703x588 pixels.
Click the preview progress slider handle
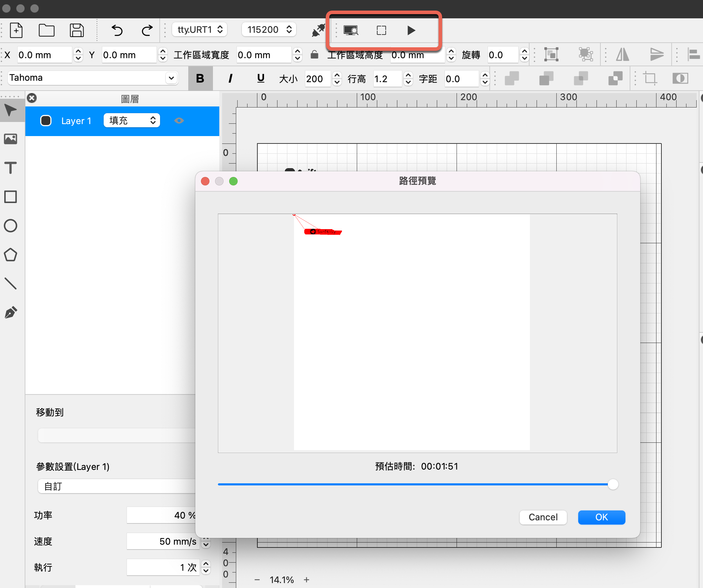613,484
